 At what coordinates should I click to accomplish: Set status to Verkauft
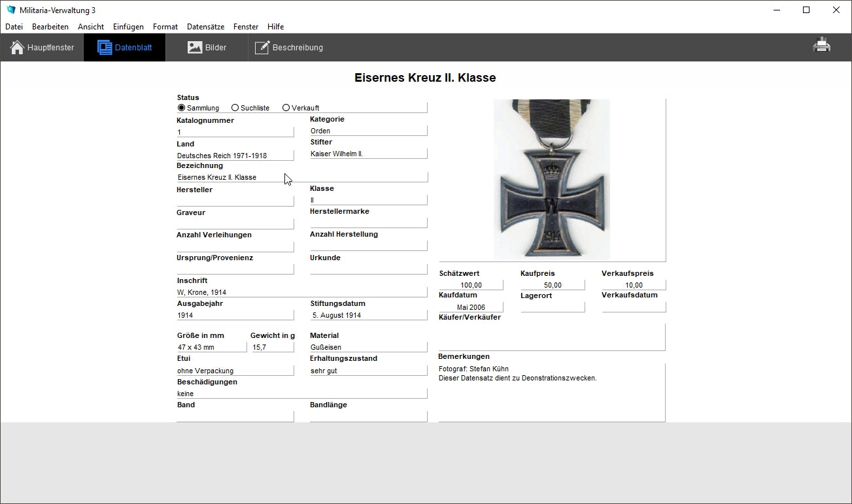point(286,108)
